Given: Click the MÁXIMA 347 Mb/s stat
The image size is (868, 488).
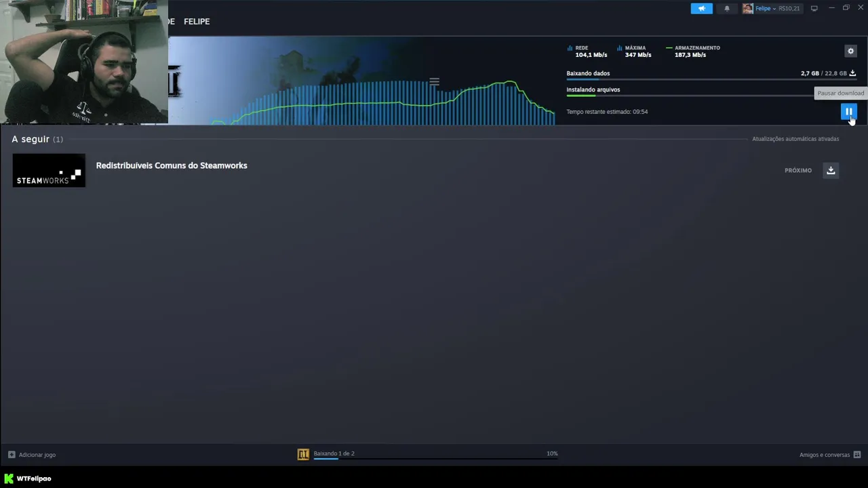Looking at the screenshot, I should (634, 52).
